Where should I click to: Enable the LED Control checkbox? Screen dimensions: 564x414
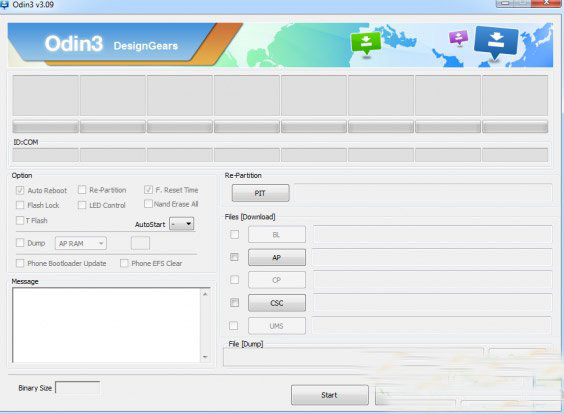pyautogui.click(x=82, y=205)
